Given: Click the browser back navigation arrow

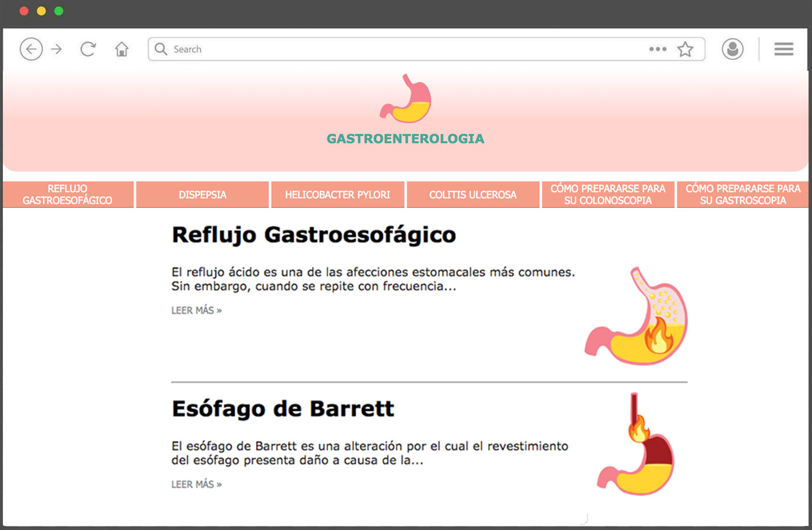Looking at the screenshot, I should [31, 49].
